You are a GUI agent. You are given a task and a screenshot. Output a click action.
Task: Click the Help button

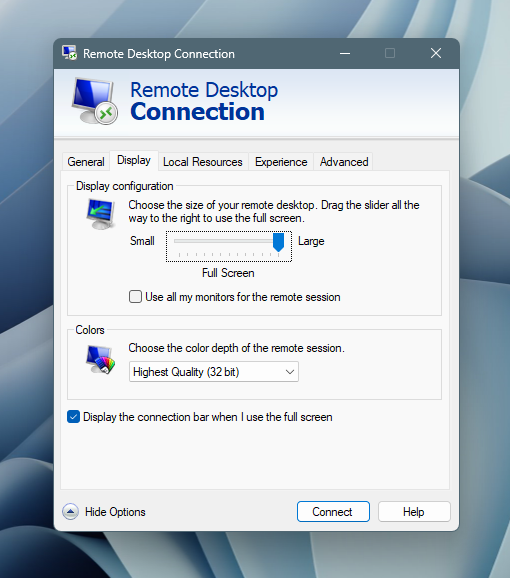[x=414, y=512]
